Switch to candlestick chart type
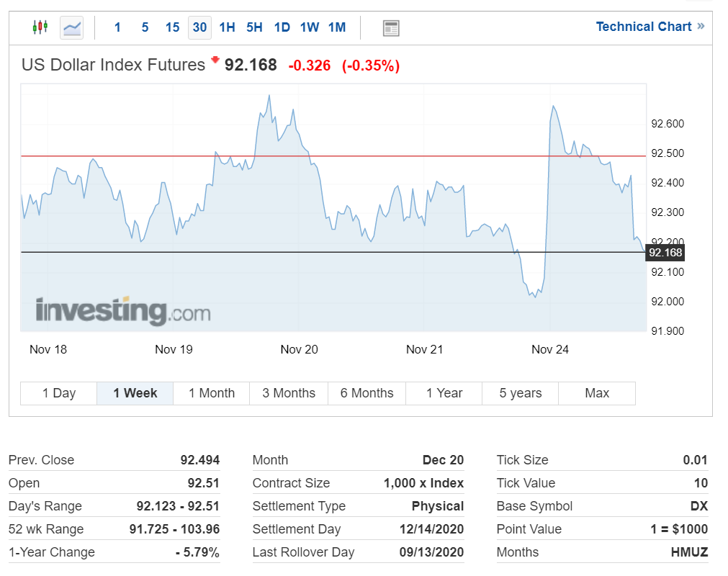The image size is (728, 576). tap(40, 27)
